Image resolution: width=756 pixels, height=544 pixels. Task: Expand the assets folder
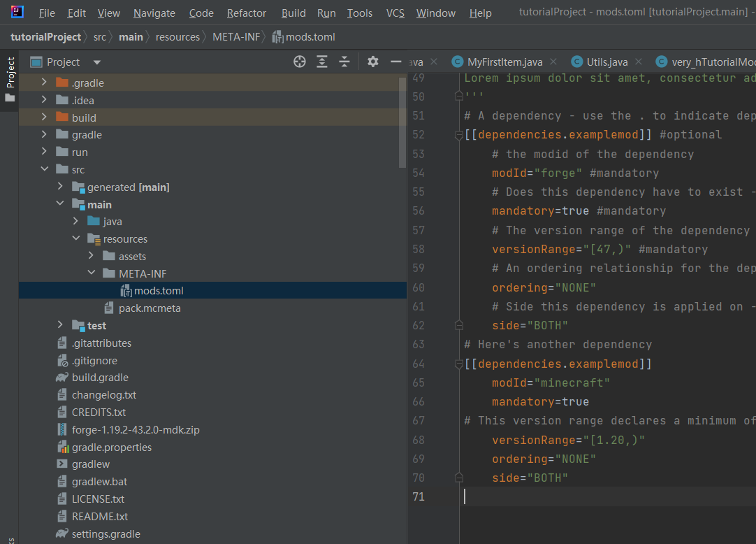pos(91,256)
